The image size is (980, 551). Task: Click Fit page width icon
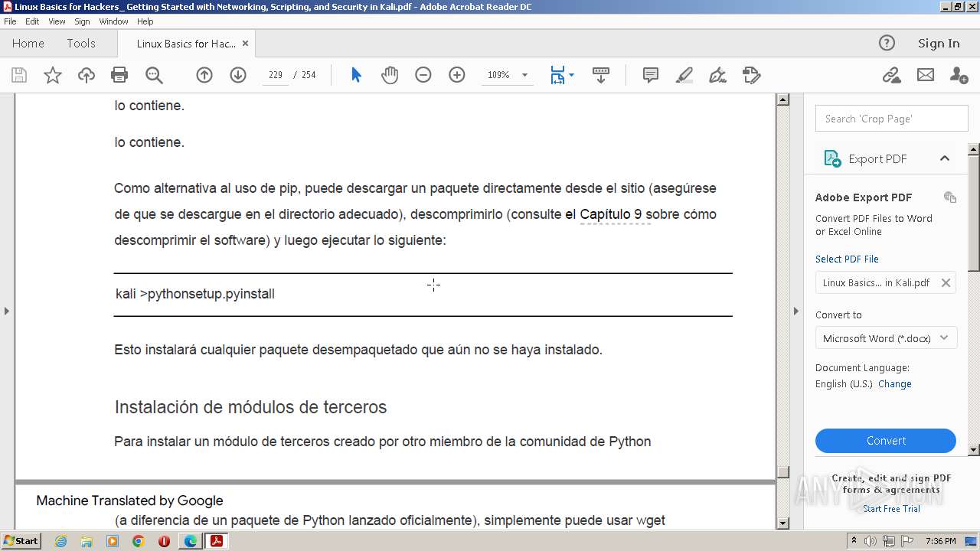557,75
